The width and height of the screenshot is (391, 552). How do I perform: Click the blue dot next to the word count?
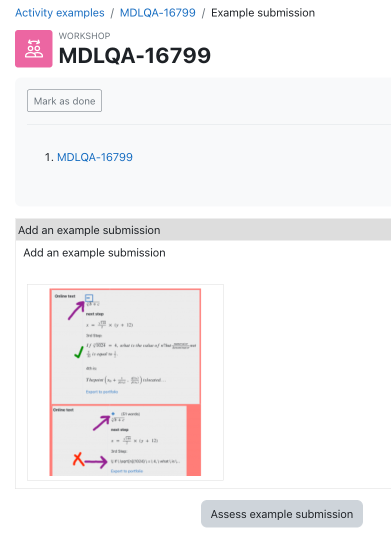113,414
